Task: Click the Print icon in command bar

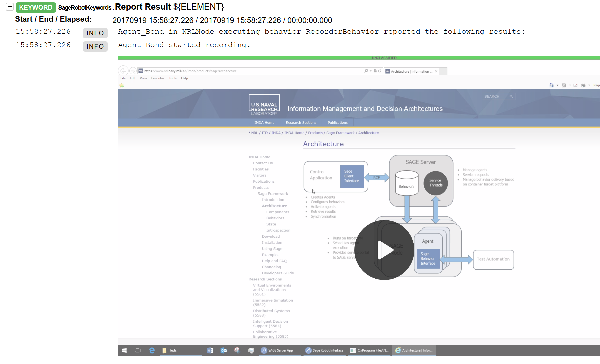Action: pos(583,85)
